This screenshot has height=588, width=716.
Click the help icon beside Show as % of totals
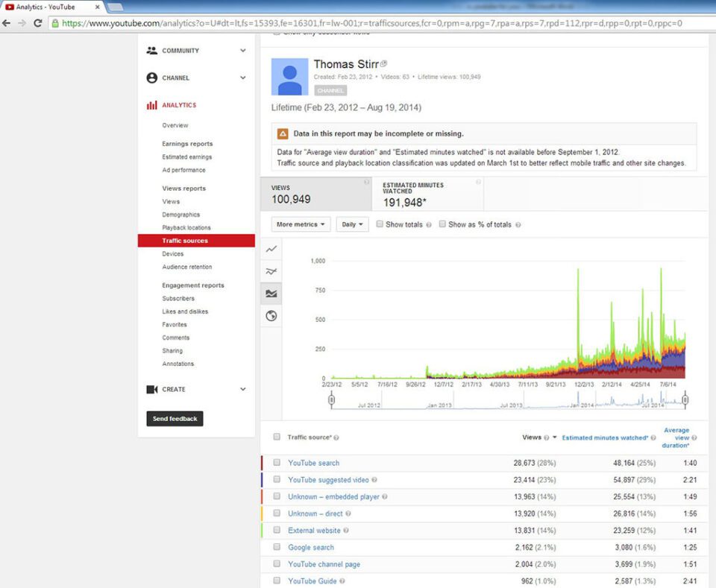click(x=518, y=225)
